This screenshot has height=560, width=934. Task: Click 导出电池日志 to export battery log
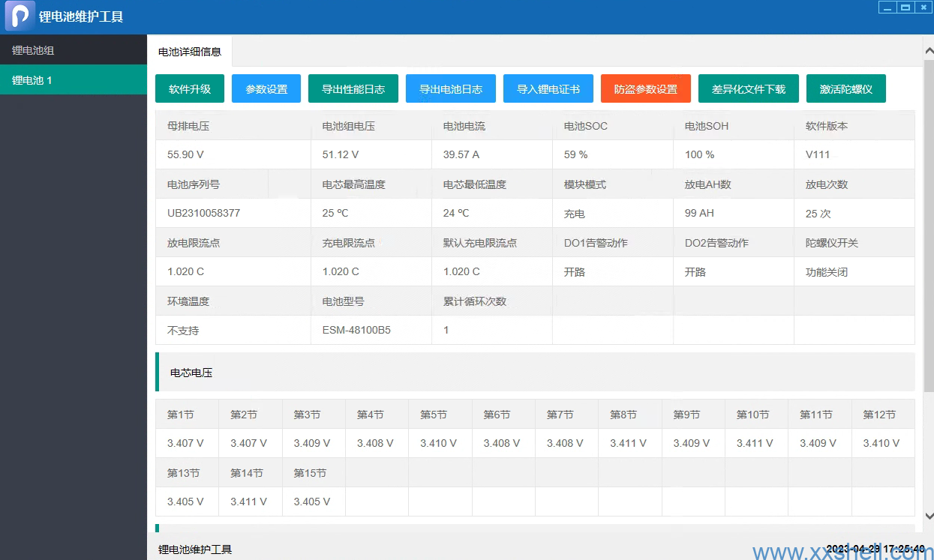click(450, 88)
